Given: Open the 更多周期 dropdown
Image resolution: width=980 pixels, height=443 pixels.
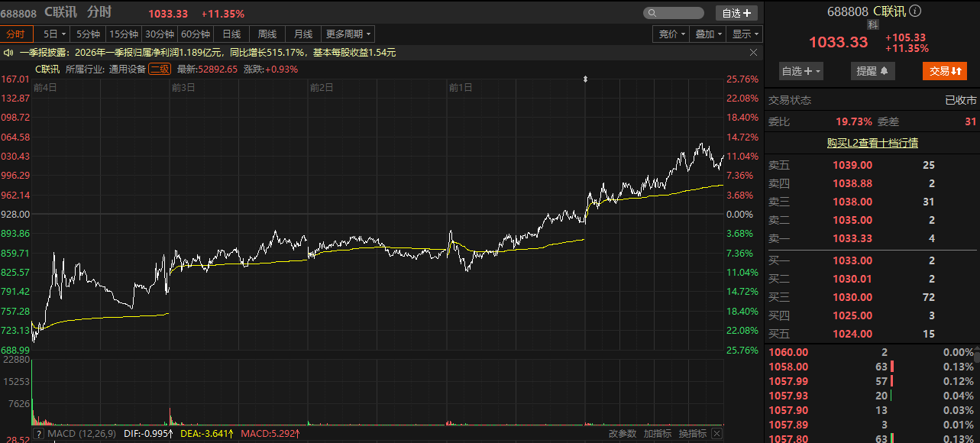Looking at the screenshot, I should pos(348,34).
